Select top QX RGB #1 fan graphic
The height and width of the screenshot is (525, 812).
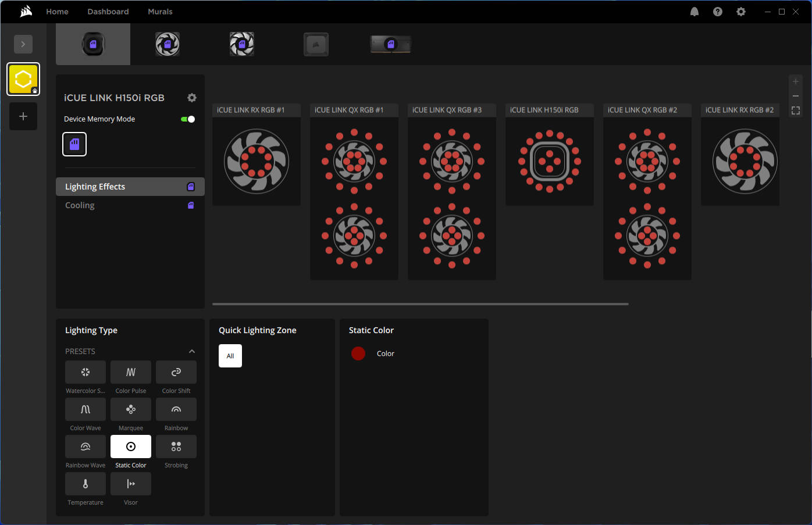(x=354, y=161)
